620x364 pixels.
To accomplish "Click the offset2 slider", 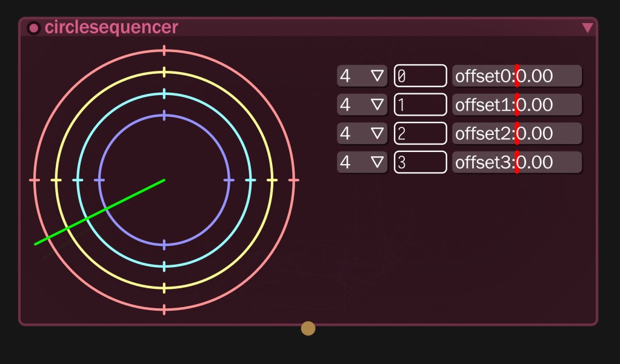I will (x=517, y=133).
